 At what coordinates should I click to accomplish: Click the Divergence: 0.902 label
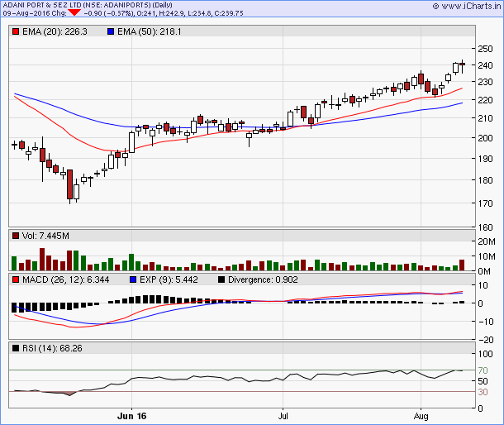point(263,279)
